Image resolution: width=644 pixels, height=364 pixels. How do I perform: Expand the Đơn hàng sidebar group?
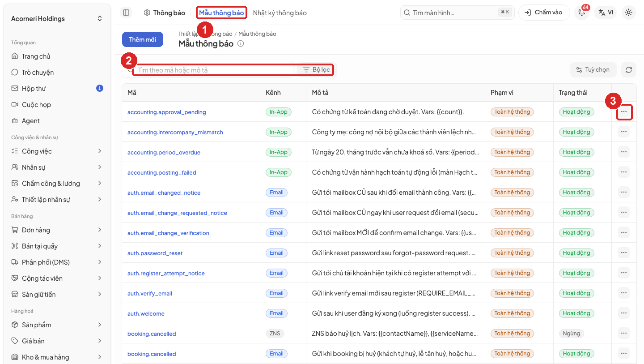[x=57, y=230]
